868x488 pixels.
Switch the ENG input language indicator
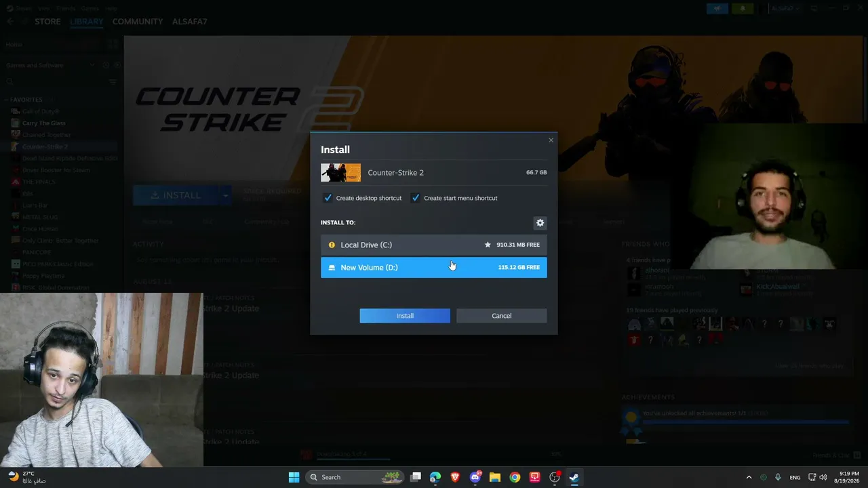click(795, 477)
